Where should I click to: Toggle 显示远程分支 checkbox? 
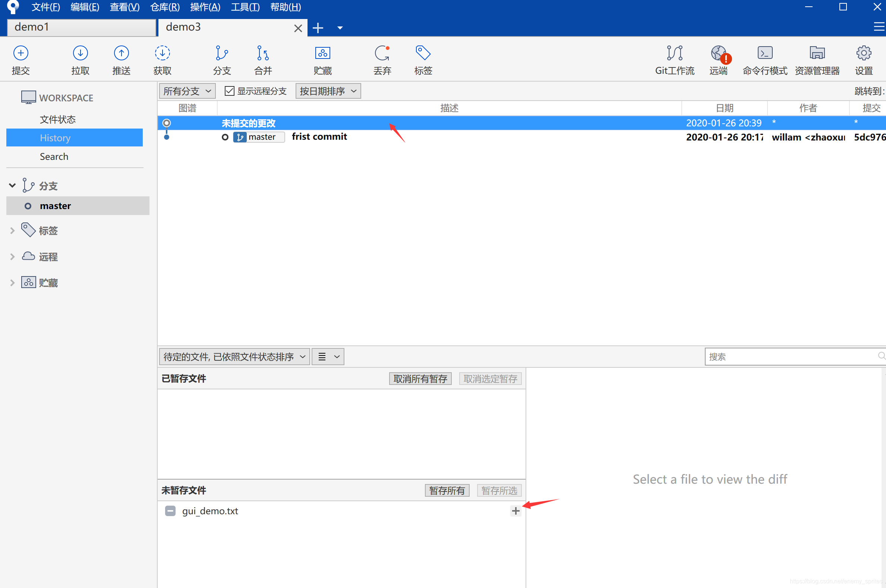(x=229, y=91)
